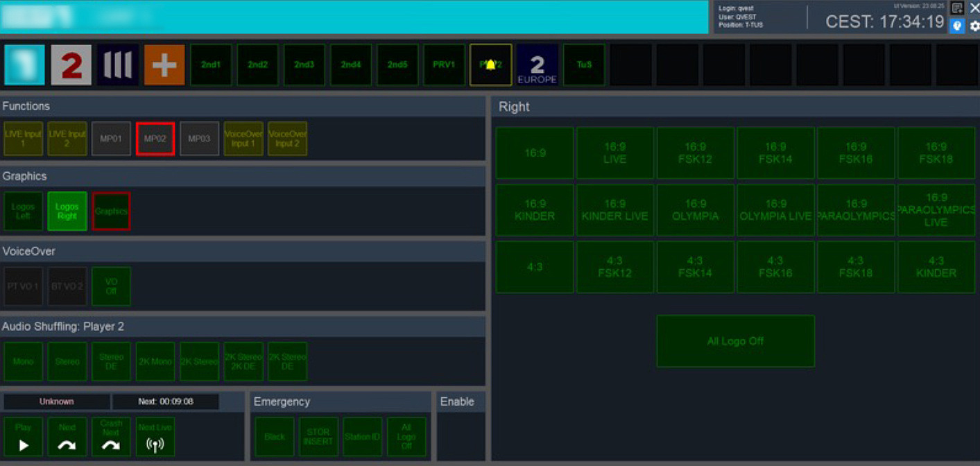Set audio shuffling to Stereo
980x466 pixels.
pos(67,361)
